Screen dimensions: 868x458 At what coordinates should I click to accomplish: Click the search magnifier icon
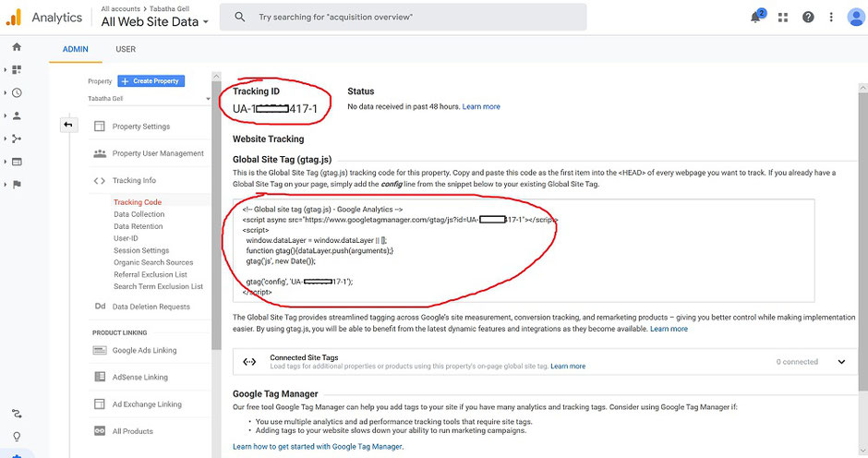coord(240,18)
